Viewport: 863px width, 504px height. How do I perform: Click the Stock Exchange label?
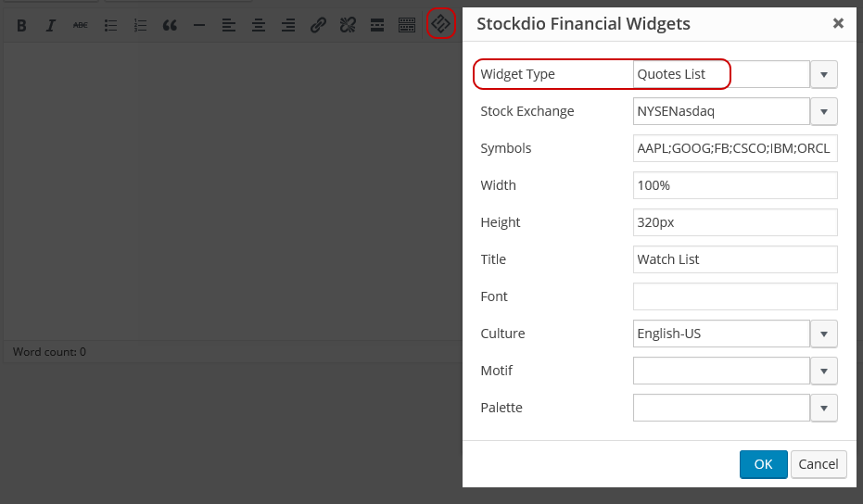click(527, 112)
